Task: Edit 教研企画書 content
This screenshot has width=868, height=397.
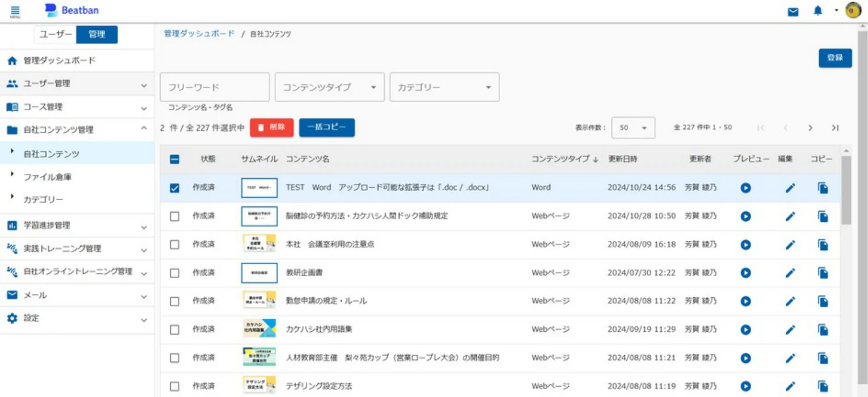Action: click(790, 273)
